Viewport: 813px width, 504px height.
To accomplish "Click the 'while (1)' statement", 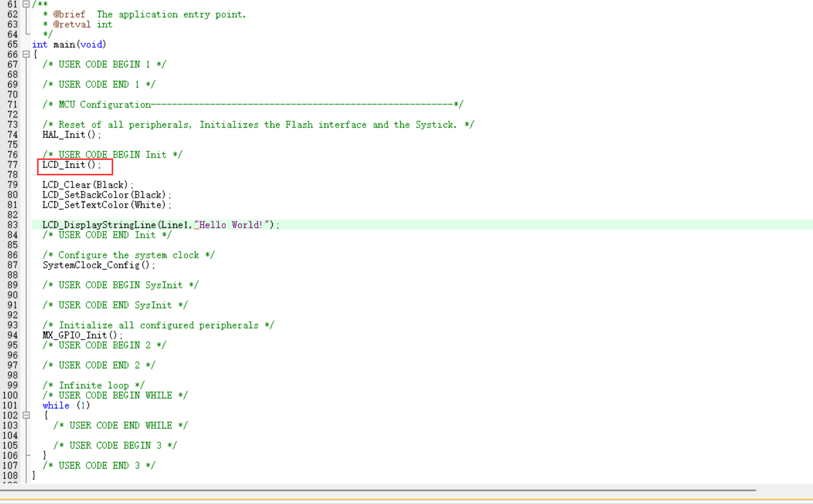I will pos(66,405).
